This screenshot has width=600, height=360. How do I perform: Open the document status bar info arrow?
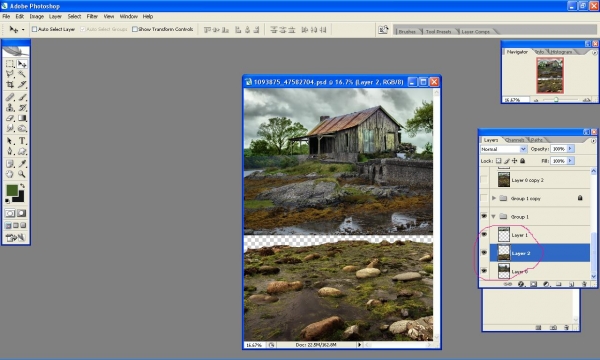(359, 345)
